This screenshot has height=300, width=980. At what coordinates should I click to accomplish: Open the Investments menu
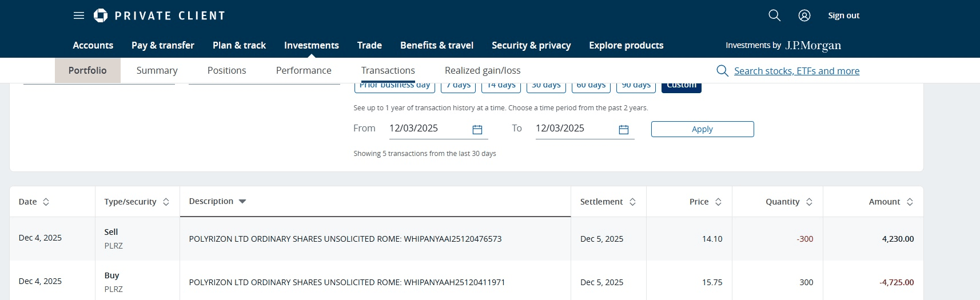(311, 45)
